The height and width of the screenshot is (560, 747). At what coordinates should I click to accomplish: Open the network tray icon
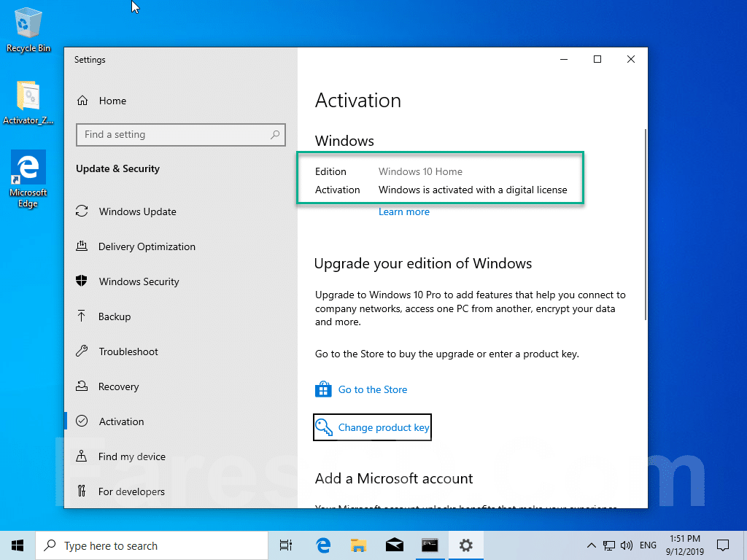coord(608,545)
